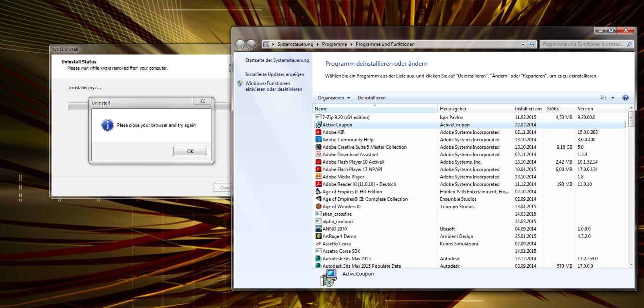Click the Adobe Community Help icon
644x308 pixels.
[318, 139]
